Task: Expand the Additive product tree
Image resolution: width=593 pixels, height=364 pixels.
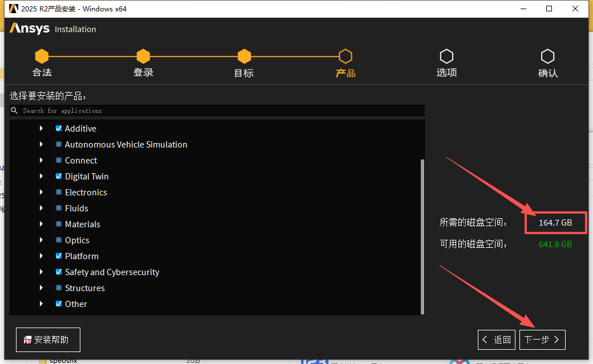Action: pos(41,128)
